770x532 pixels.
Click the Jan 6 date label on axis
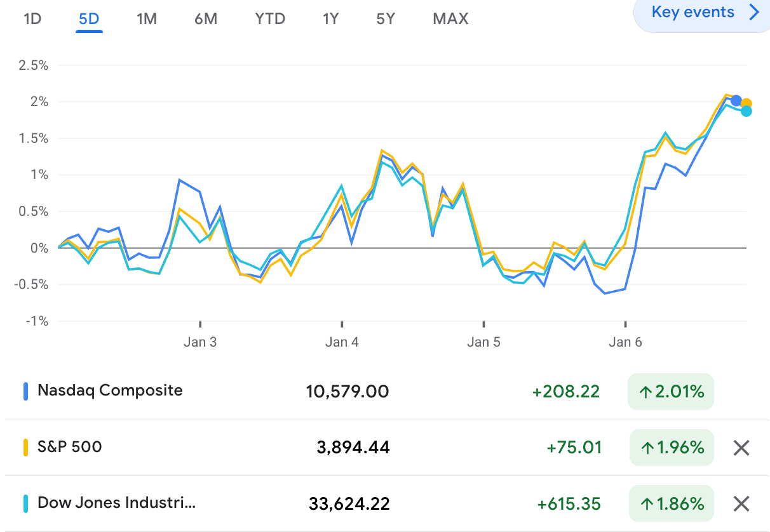(625, 342)
